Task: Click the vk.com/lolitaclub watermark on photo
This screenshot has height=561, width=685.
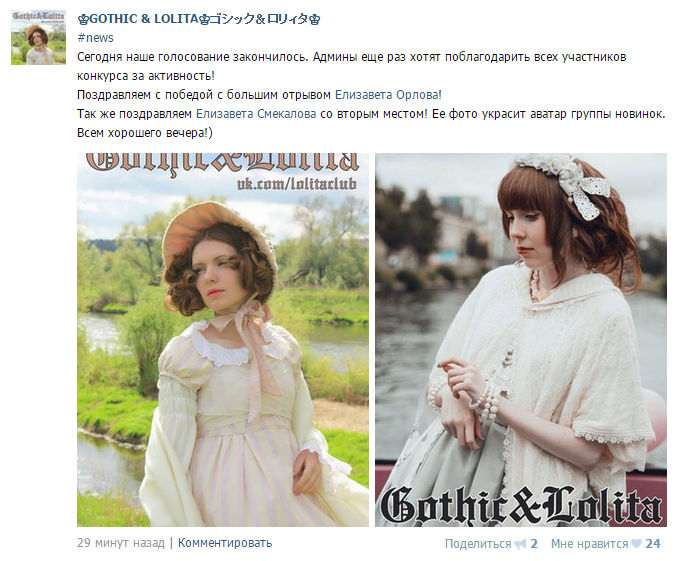Action: click(297, 184)
